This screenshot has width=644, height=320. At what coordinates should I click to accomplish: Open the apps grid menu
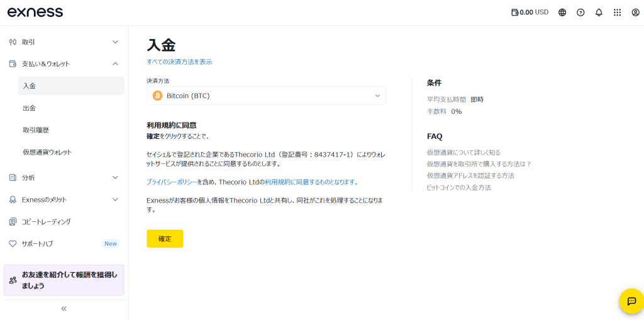[x=617, y=13]
